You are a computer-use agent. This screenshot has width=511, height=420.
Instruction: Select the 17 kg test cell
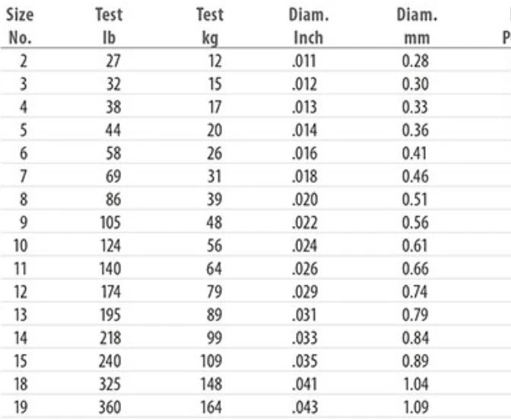[214, 107]
